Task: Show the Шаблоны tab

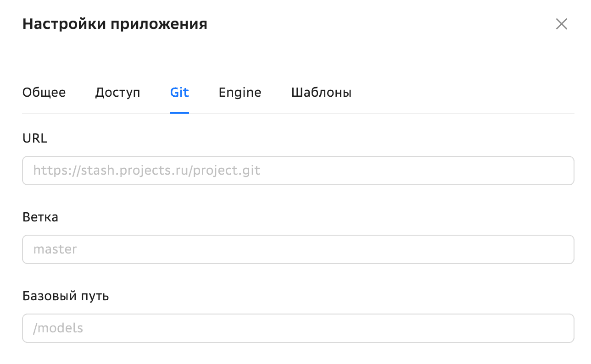Action: tap(321, 93)
